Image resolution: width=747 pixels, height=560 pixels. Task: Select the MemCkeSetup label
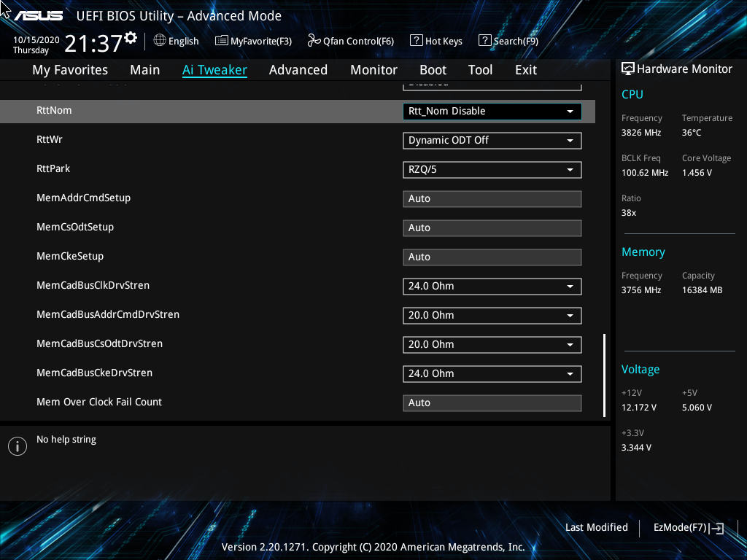[70, 256]
